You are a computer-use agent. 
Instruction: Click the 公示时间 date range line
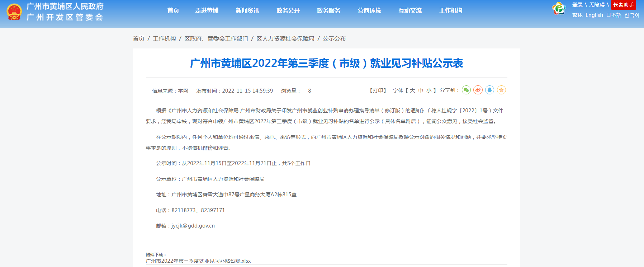(233, 163)
